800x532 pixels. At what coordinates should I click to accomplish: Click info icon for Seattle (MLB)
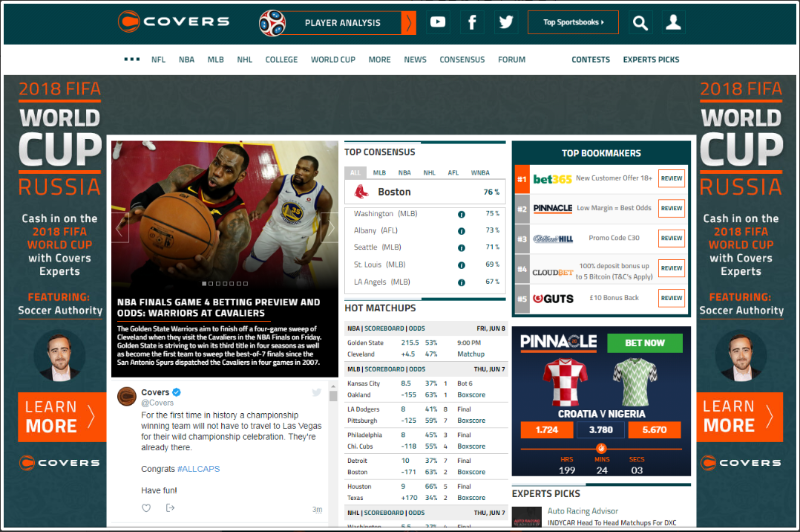coord(461,248)
